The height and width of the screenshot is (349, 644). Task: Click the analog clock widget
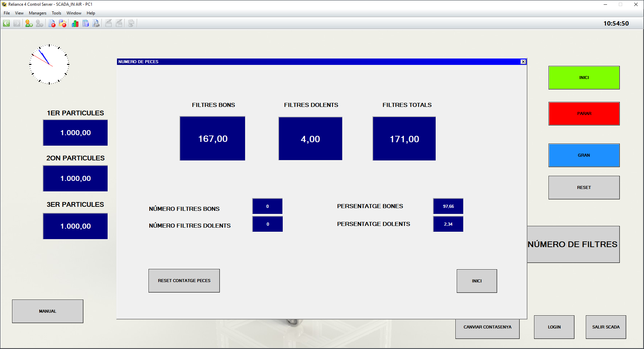point(49,64)
